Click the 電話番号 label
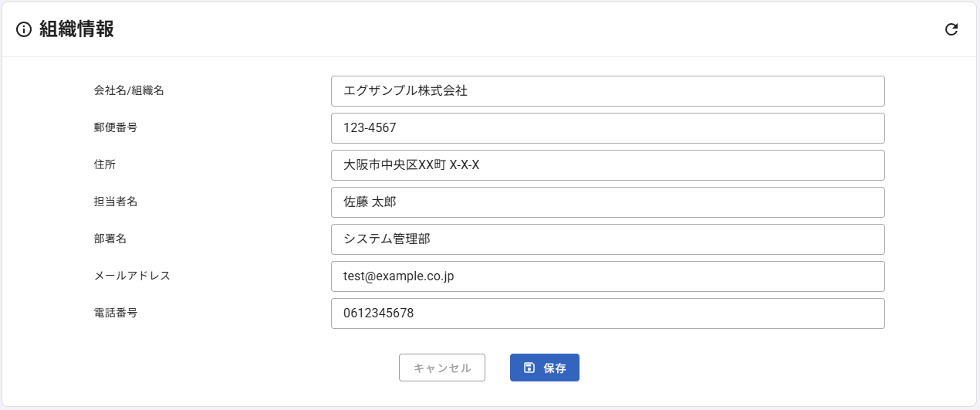The image size is (980, 410). 116,313
